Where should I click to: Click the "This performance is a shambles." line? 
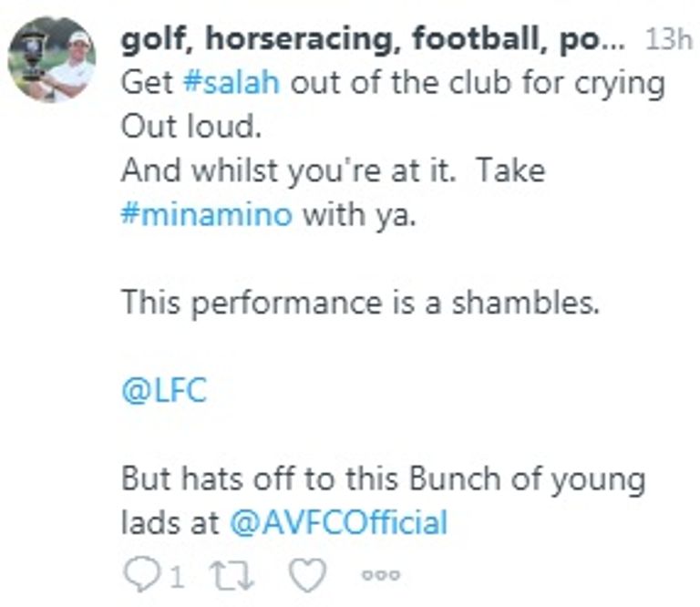(x=361, y=303)
